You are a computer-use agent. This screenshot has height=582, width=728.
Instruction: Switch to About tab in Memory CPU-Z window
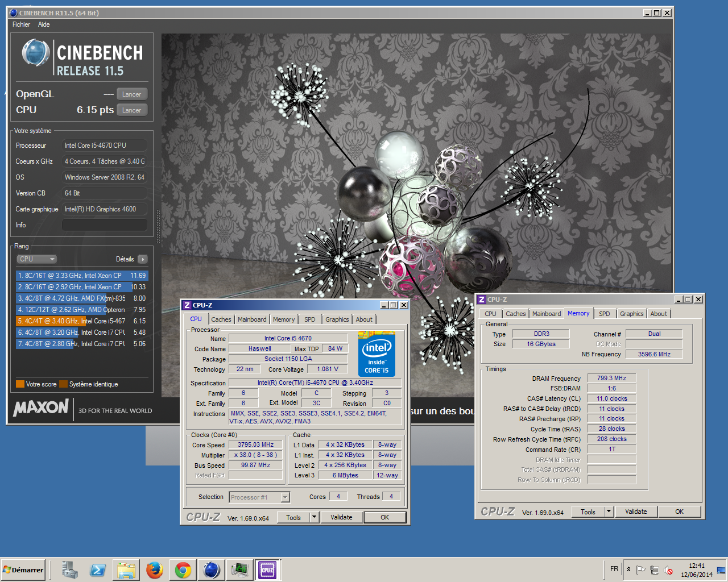(x=659, y=314)
